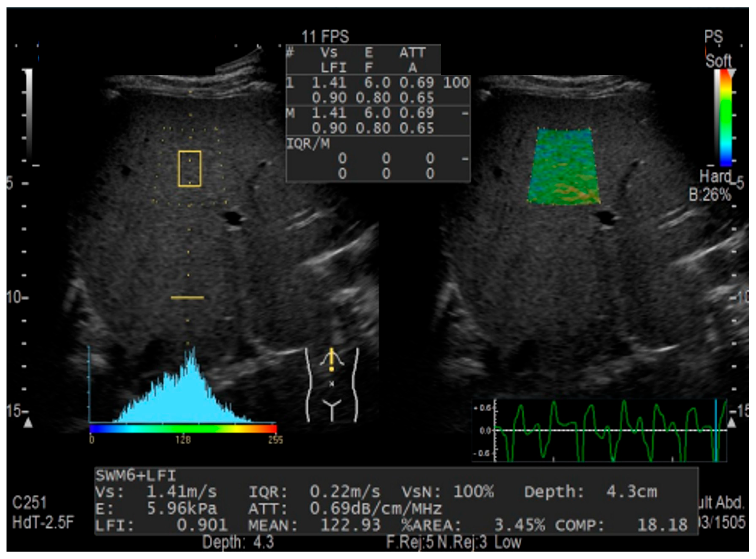Click the SWM6+LFI measurement label
This screenshot has height=559, width=756.
click(135, 476)
